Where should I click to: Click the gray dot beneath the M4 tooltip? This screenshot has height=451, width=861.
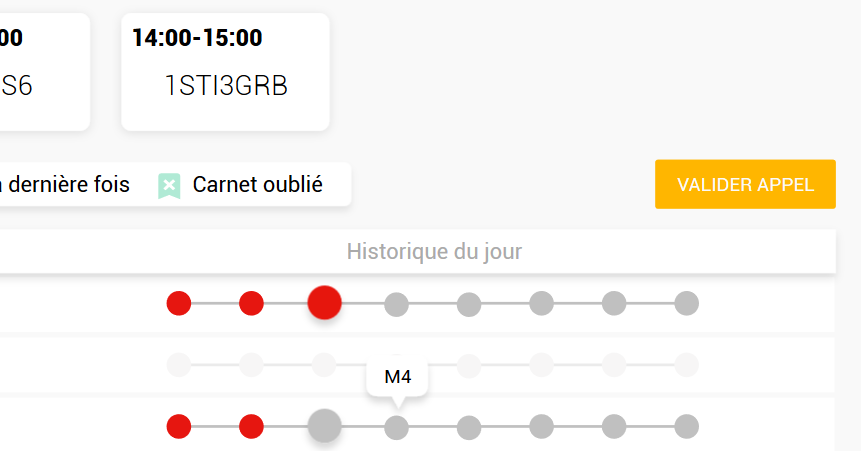[397, 428]
